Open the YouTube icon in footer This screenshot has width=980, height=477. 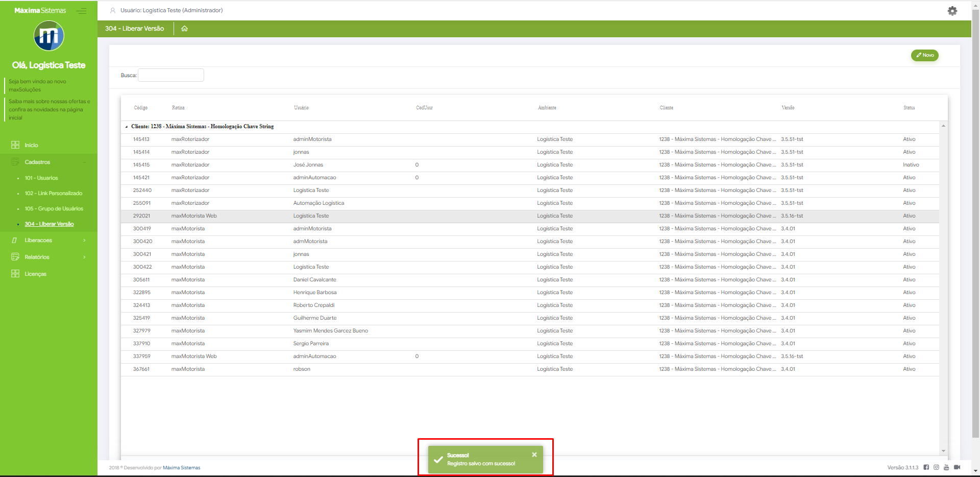pos(946,467)
